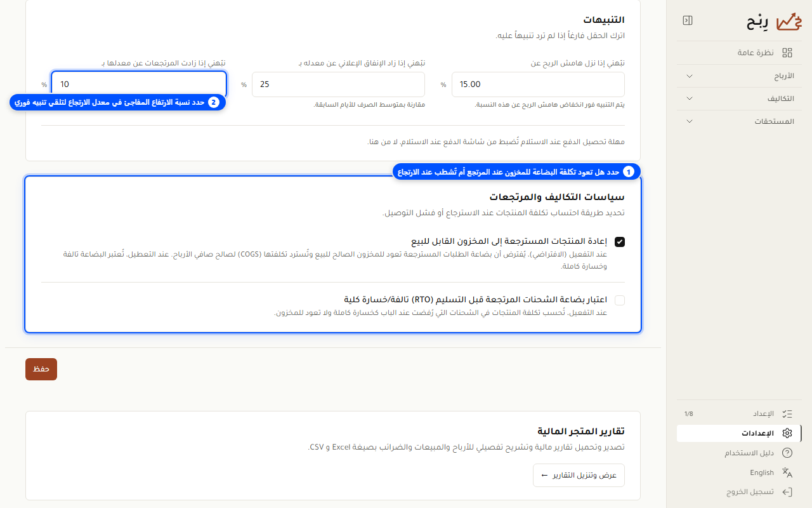Click the دليل الاستخدام help icon
Screen dimensions: 812x508
pos(787,453)
